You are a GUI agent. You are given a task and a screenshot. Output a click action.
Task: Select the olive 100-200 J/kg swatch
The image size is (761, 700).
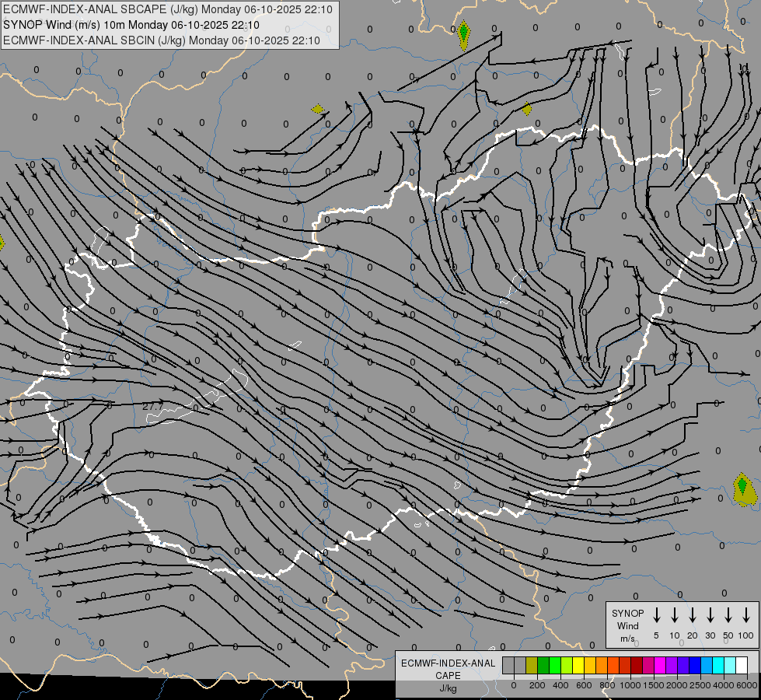[x=532, y=665]
